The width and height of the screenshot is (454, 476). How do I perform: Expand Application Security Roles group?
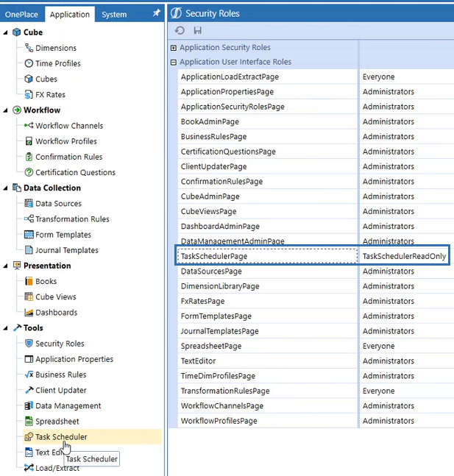pos(174,48)
